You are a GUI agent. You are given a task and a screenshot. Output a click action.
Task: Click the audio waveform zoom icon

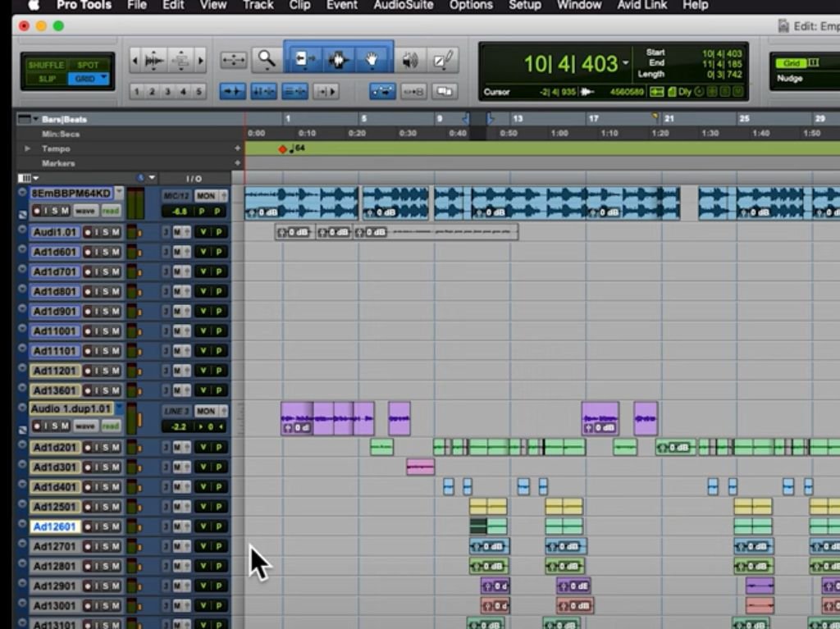coord(154,60)
